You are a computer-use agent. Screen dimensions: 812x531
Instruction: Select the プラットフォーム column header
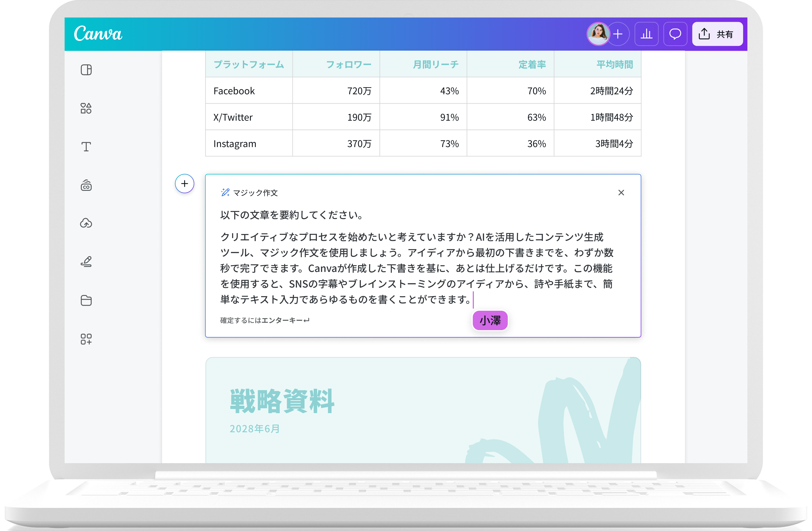[x=249, y=64]
